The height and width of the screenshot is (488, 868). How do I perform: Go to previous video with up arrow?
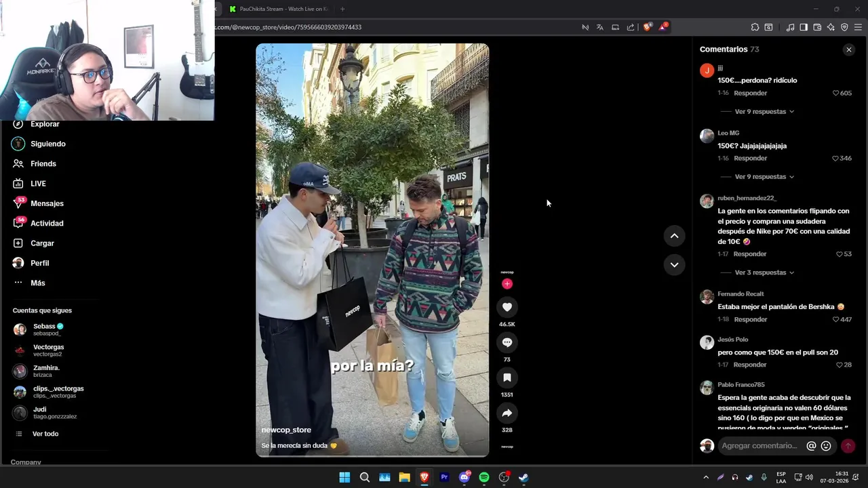click(674, 236)
